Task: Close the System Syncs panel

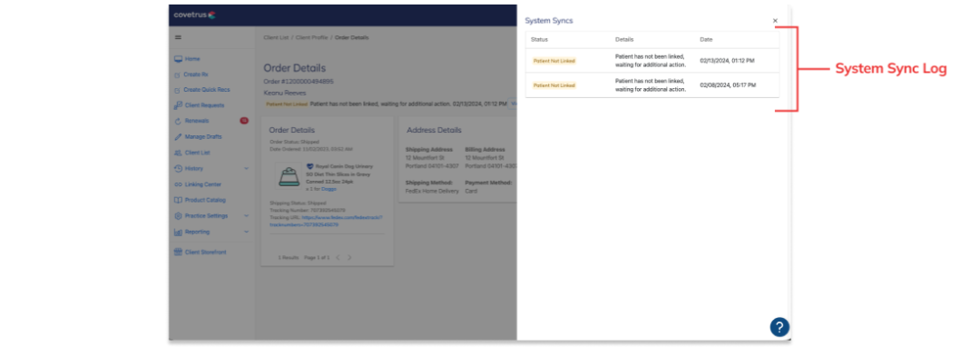Action: click(775, 21)
